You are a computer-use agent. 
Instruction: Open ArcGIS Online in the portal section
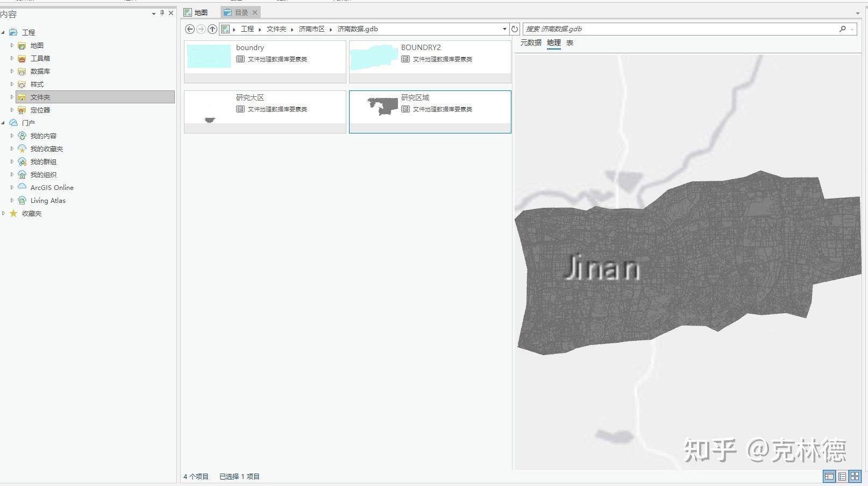click(52, 187)
